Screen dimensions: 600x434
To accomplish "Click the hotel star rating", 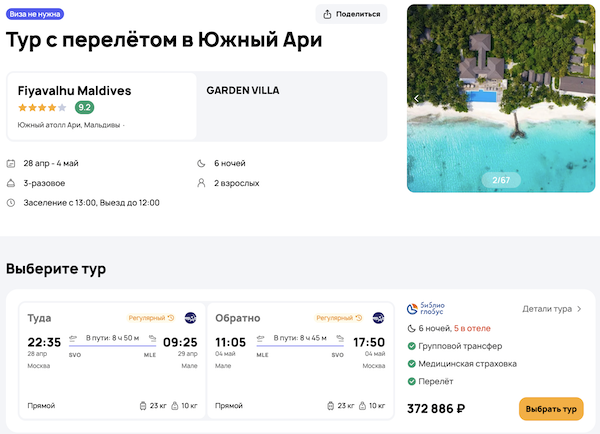I will 42,108.
